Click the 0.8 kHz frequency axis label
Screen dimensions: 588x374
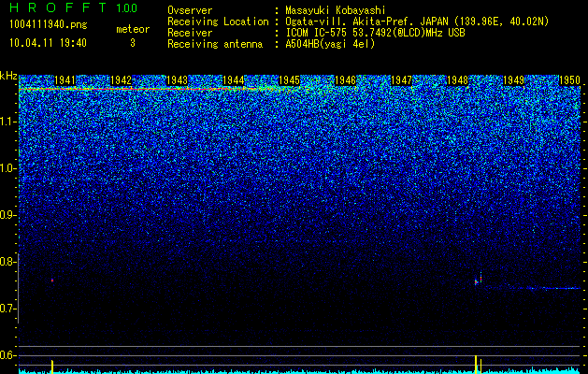(8, 262)
